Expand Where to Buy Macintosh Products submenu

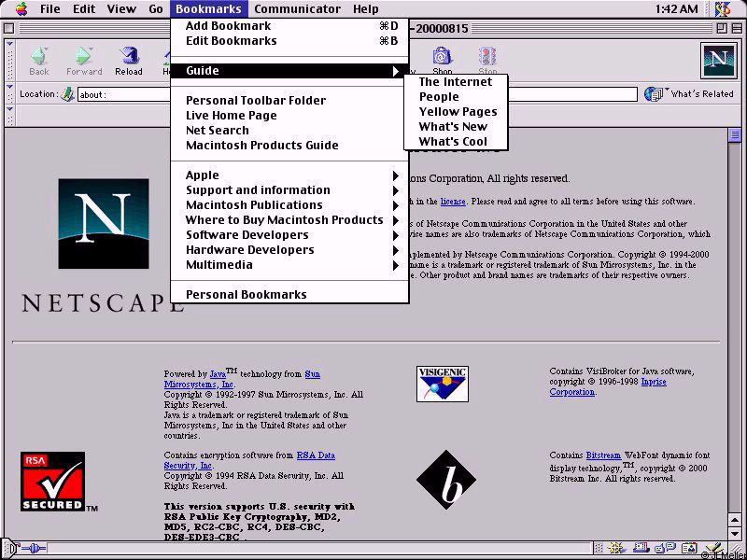coord(289,220)
